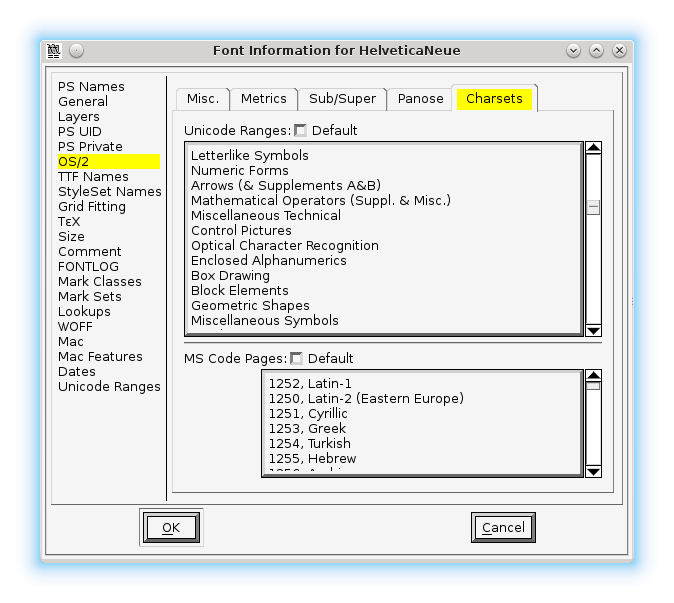Select Mac Features in the sidebar

[x=100, y=357]
